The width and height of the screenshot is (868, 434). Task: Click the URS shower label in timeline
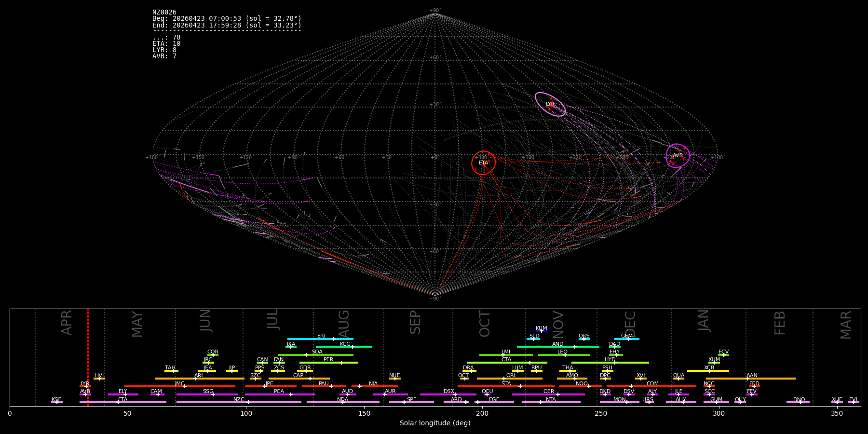pos(648,400)
